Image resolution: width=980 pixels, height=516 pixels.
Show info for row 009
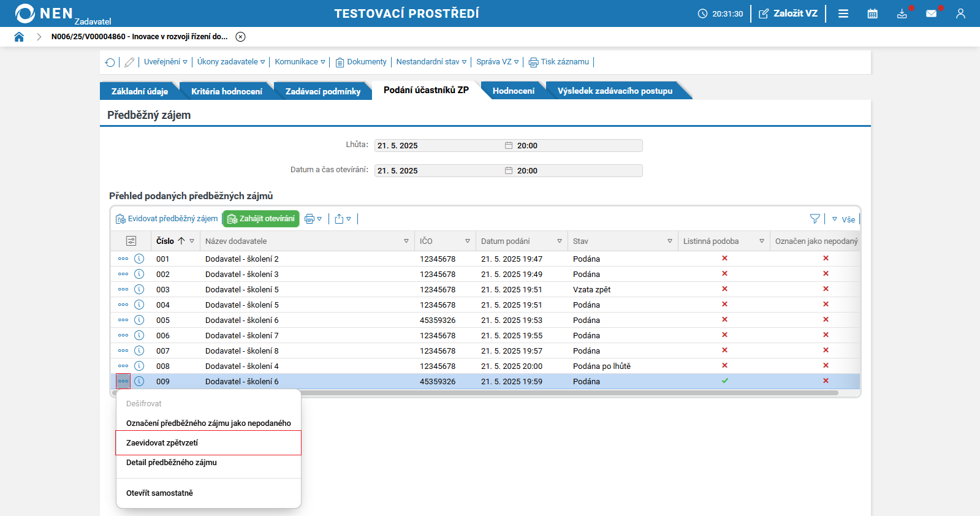tap(139, 381)
